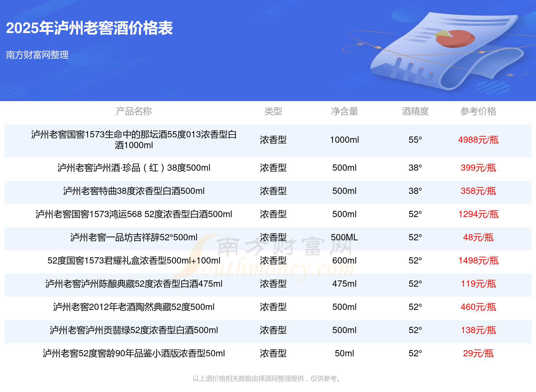Select product 窖龄90年品鉴小酒版50ml

(134, 353)
